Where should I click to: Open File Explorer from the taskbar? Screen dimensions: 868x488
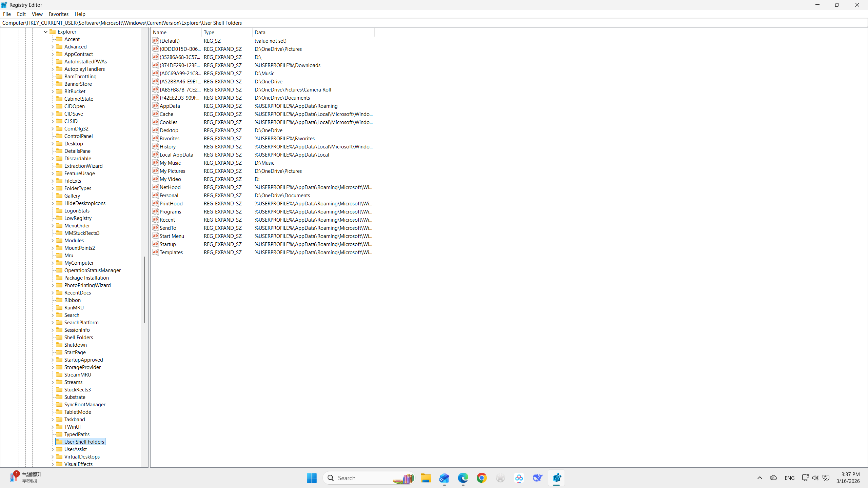[426, 478]
